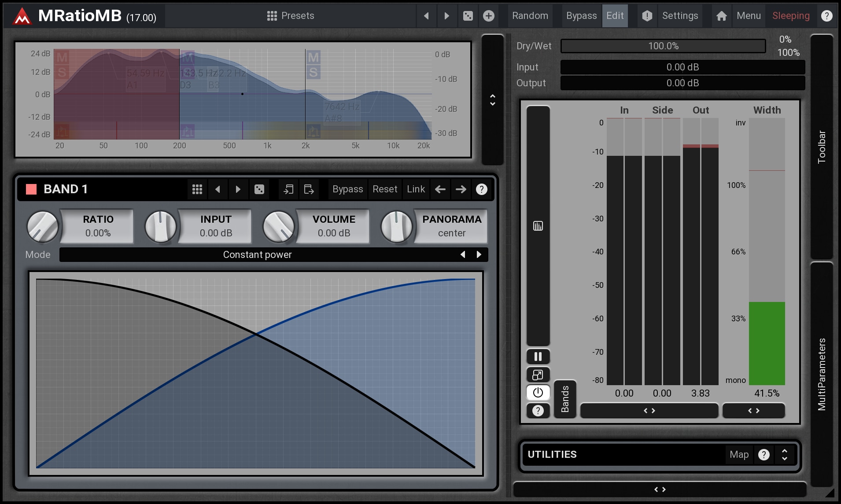
Task: Adjust the Dry/Wet slider
Action: pos(663,46)
